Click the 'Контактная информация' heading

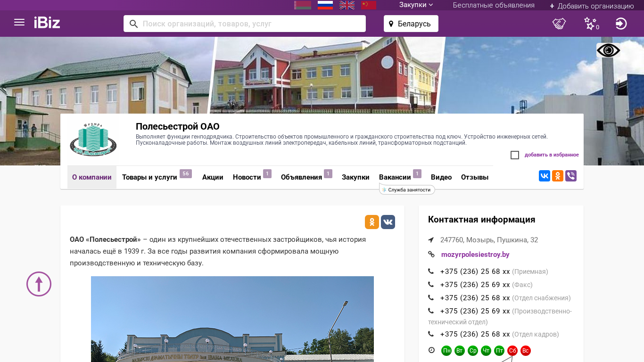(x=481, y=220)
